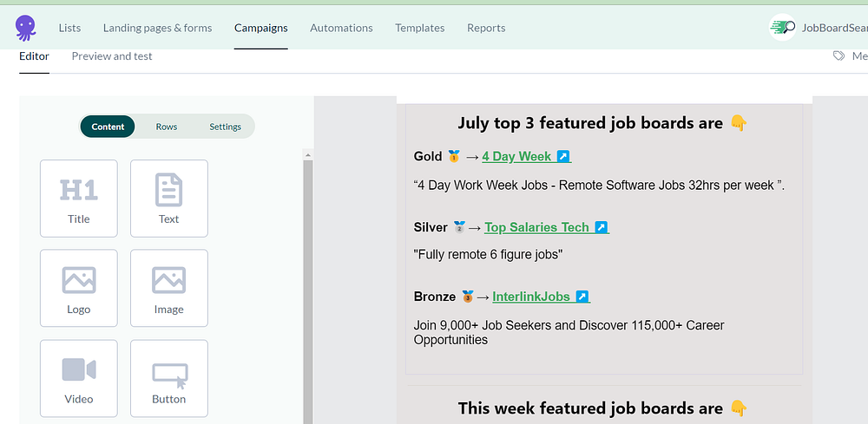Open the Lists menu
The width and height of the screenshot is (868, 424).
69,28
